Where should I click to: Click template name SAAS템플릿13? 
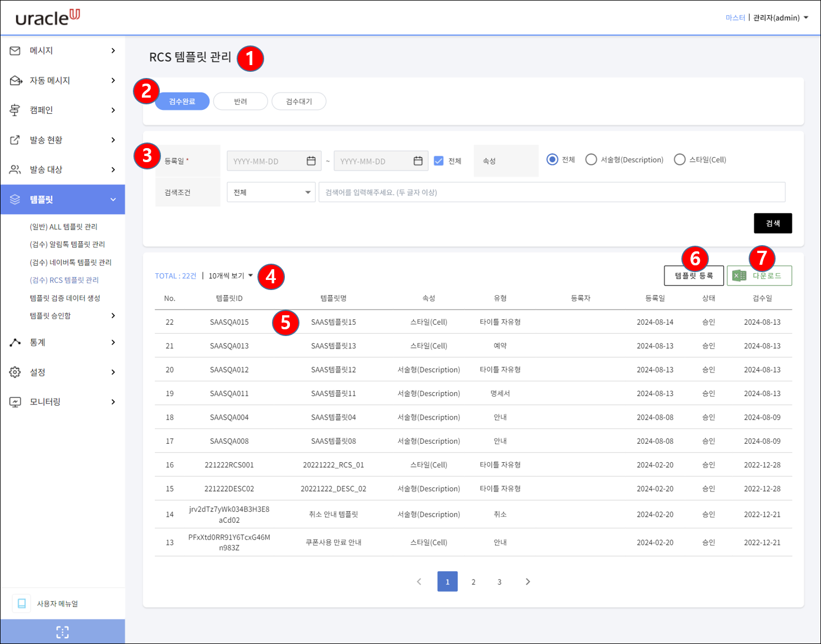[x=334, y=346]
